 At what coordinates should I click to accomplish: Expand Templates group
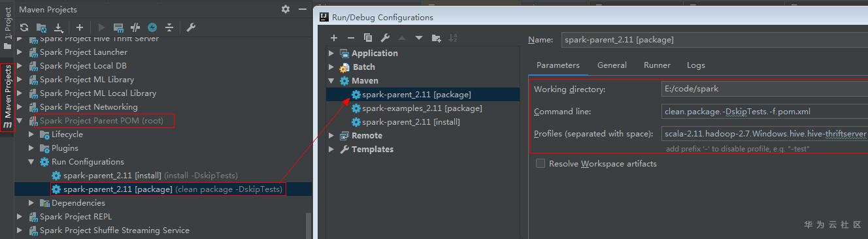(332, 150)
